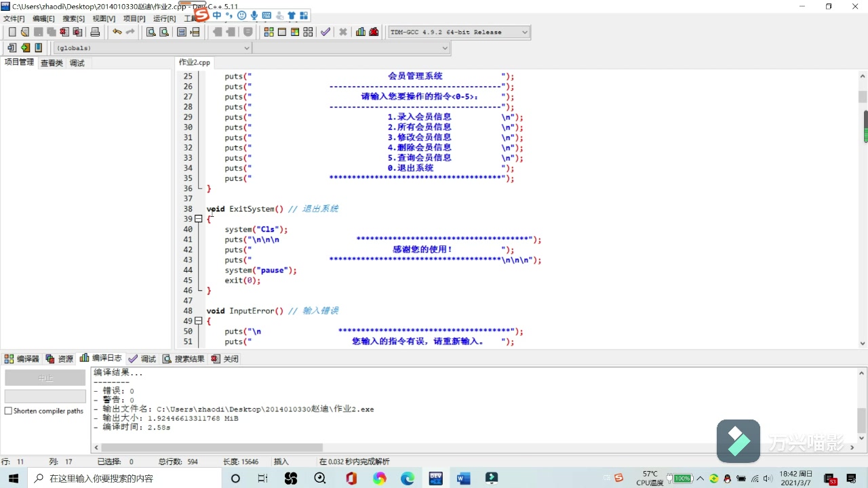Screen dimensions: 868x488
Task: Click the Close file red-X toolbar icon
Action: pyautogui.click(x=64, y=32)
